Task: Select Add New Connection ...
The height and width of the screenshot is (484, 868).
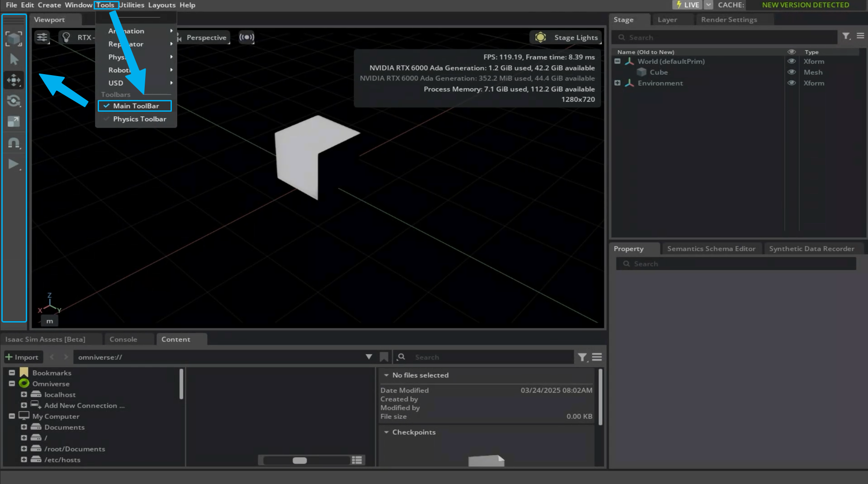Action: [84, 405]
